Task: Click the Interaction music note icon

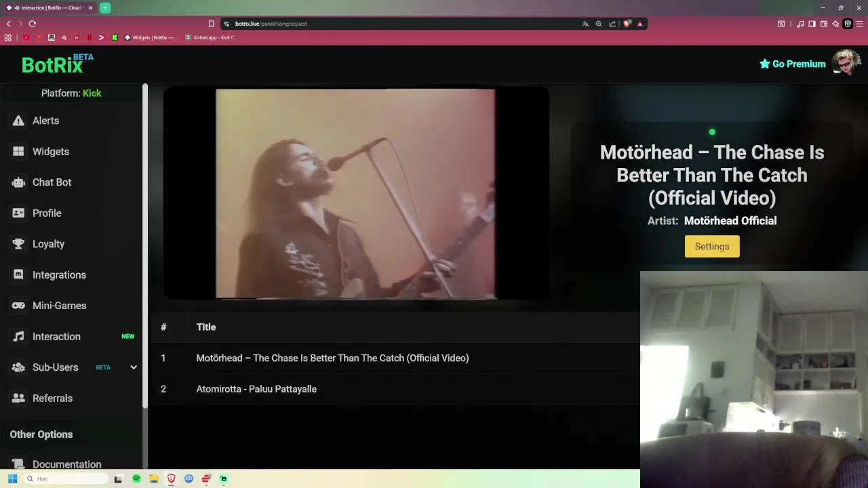Action: [x=18, y=336]
